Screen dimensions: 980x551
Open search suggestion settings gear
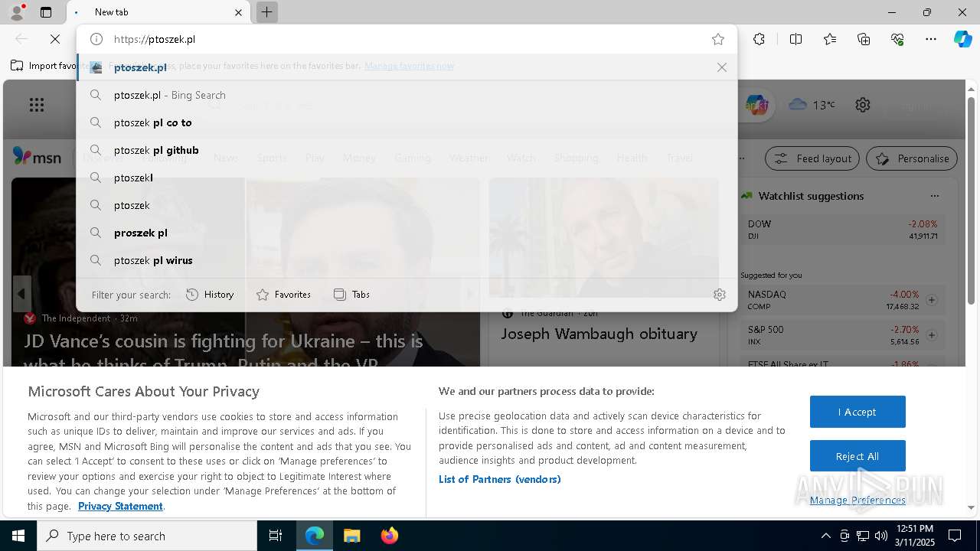coord(719,295)
